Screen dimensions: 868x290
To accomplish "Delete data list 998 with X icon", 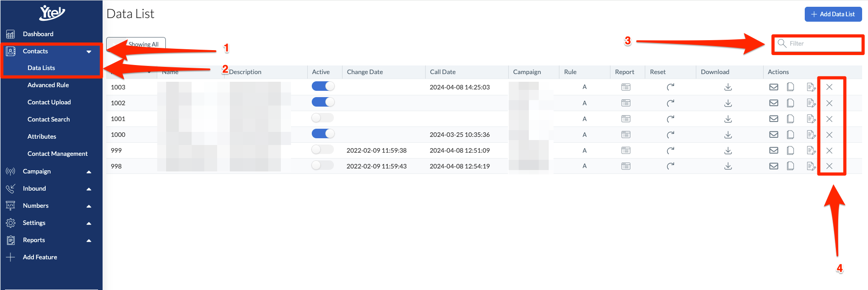I will point(829,166).
